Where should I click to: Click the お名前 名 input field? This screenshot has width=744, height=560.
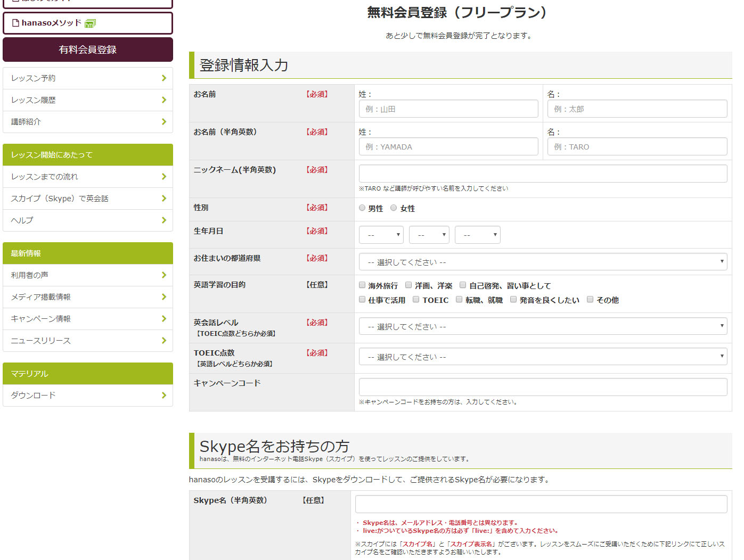pyautogui.click(x=637, y=109)
